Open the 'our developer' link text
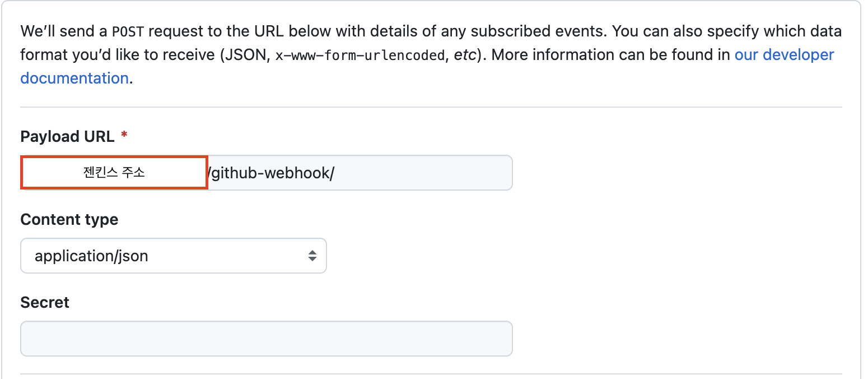Image resolution: width=868 pixels, height=379 pixels. 784,55
